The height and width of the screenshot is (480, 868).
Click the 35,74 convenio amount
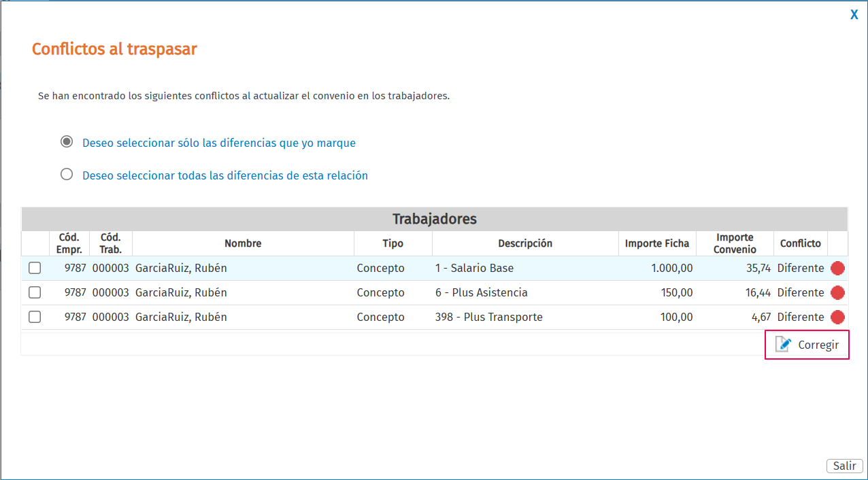click(x=758, y=268)
